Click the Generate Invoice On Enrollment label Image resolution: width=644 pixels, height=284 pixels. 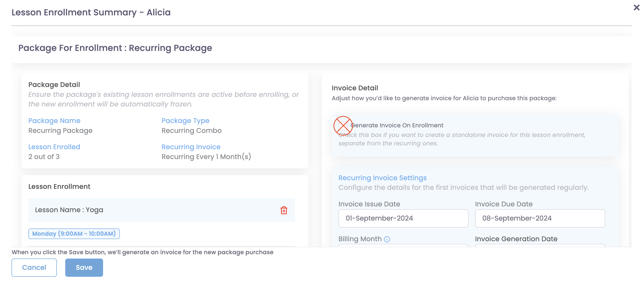pos(397,125)
